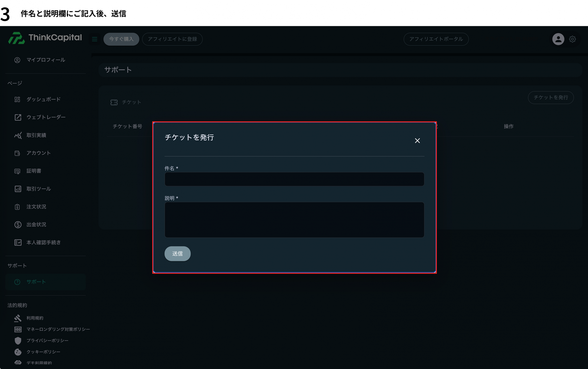Toggle the hamburger sidebar menu icon
This screenshot has width=588, height=369.
coord(94,39)
